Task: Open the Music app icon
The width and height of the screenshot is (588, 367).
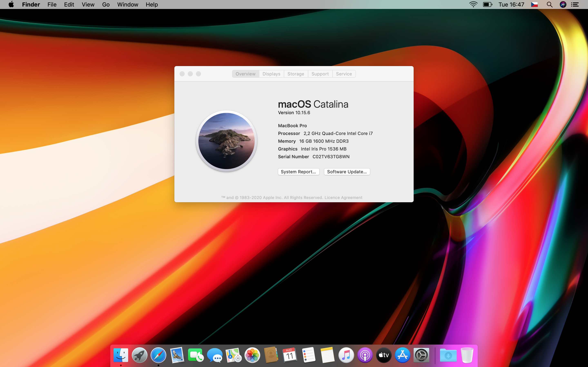Action: 346,355
